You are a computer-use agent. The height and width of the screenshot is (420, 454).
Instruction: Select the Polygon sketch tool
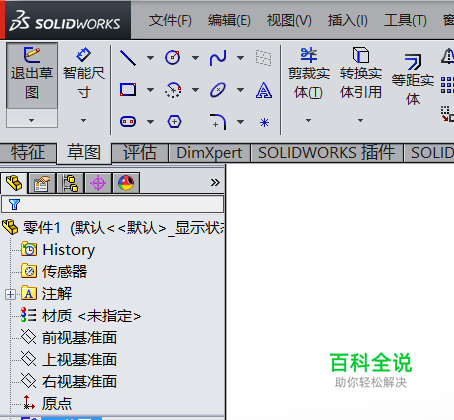pos(174,122)
